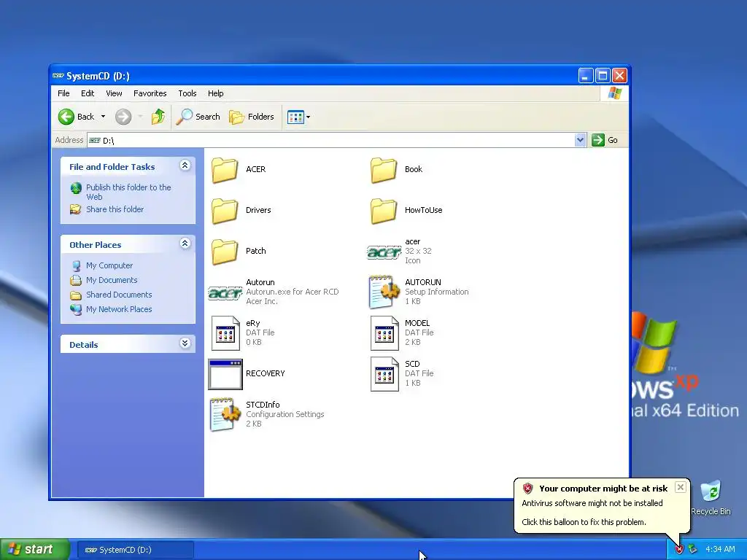The width and height of the screenshot is (747, 560).
Task: Select the eRy DAT file icon
Action: coord(225,333)
